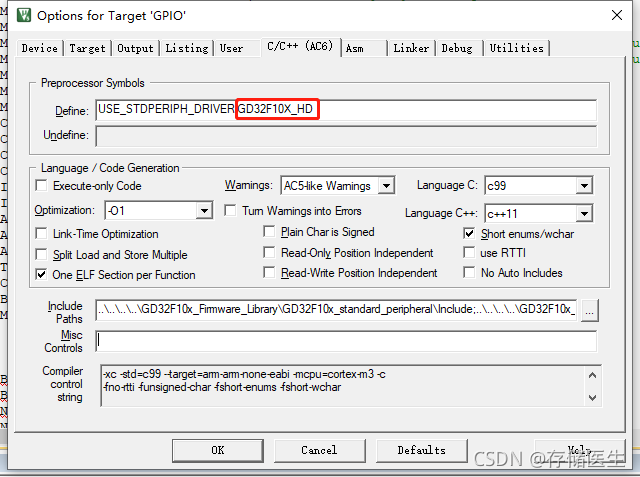Click the Keil uVision icon in title bar

(24, 16)
